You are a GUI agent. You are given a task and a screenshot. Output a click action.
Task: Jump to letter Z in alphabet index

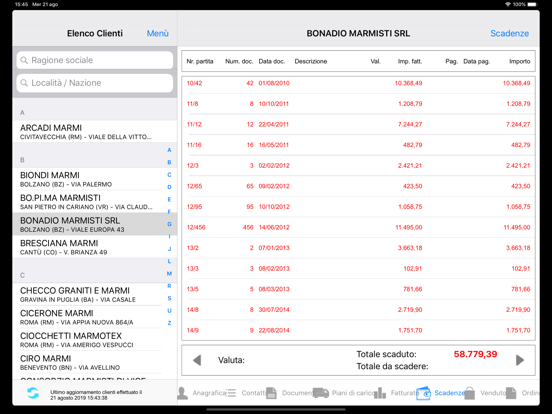[169, 323]
